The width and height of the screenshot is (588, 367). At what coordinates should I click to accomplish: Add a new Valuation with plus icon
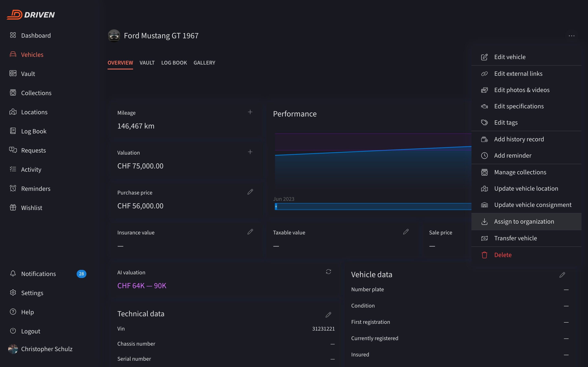(250, 152)
